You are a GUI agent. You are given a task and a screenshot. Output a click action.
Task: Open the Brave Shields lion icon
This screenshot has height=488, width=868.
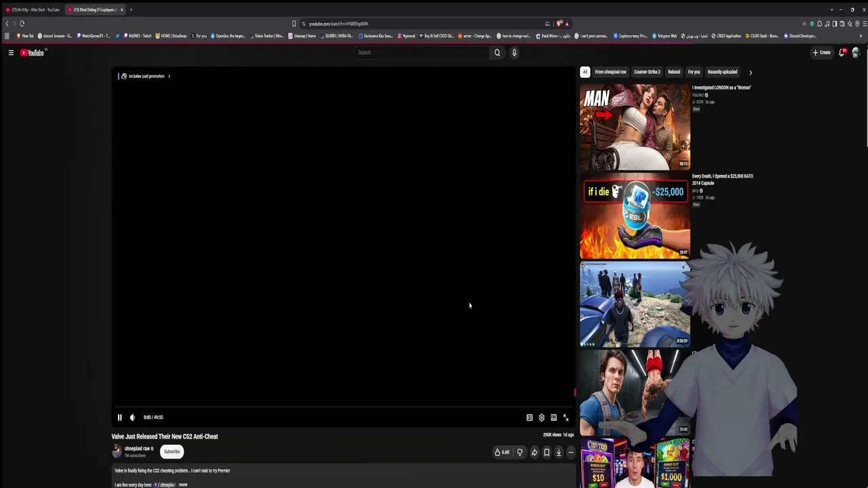tap(559, 24)
